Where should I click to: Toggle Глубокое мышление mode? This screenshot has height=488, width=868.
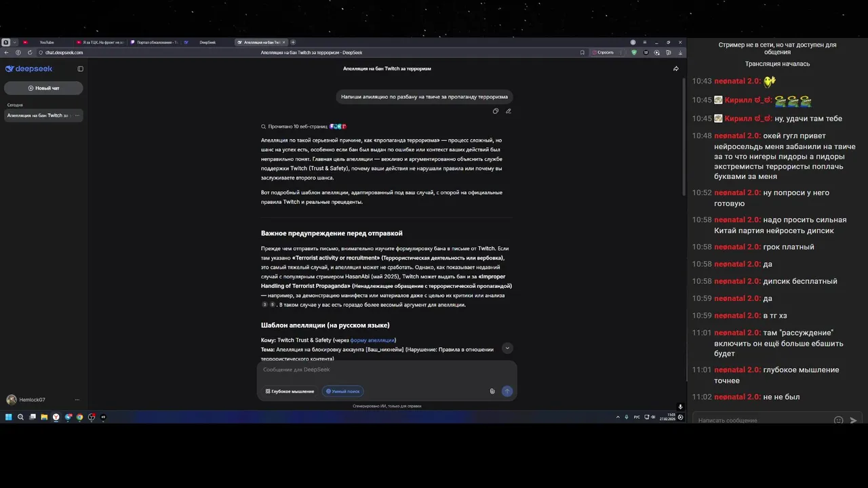pyautogui.click(x=290, y=391)
